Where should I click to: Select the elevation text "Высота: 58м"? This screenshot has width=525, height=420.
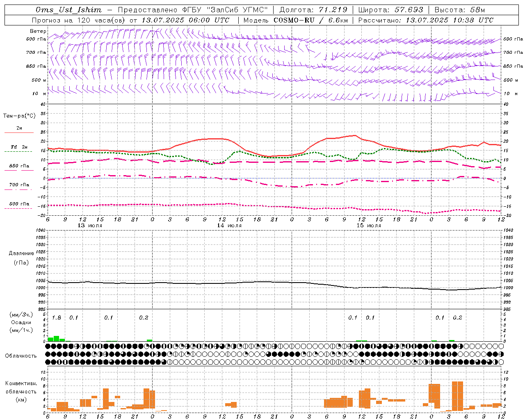click(x=460, y=10)
